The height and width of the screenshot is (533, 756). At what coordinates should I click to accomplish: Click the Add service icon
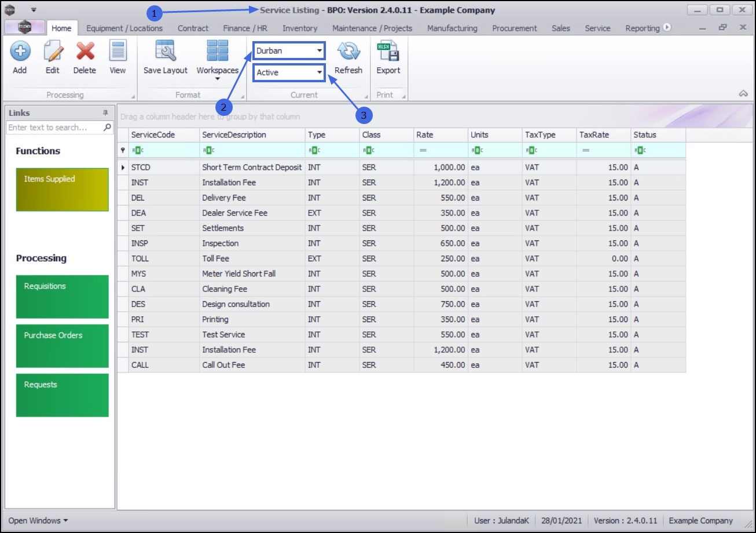tap(20, 52)
